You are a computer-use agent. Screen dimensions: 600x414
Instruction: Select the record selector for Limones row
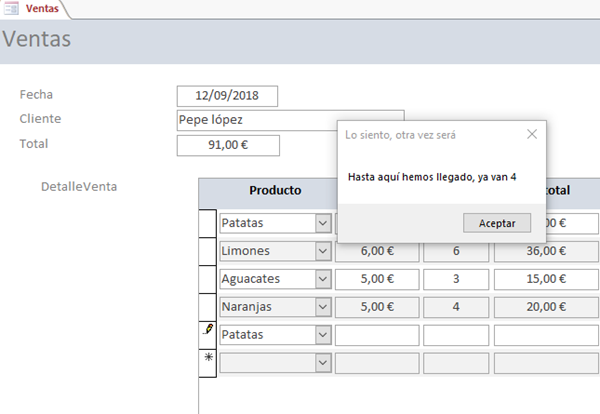(208, 251)
